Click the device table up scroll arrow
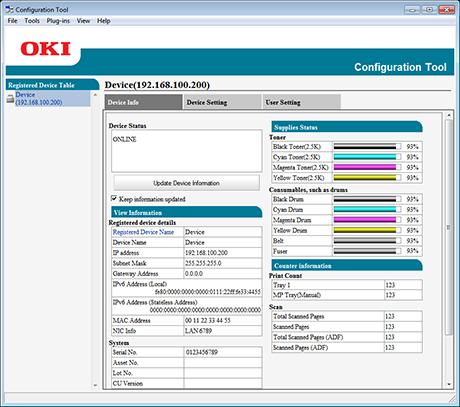 pos(95,95)
